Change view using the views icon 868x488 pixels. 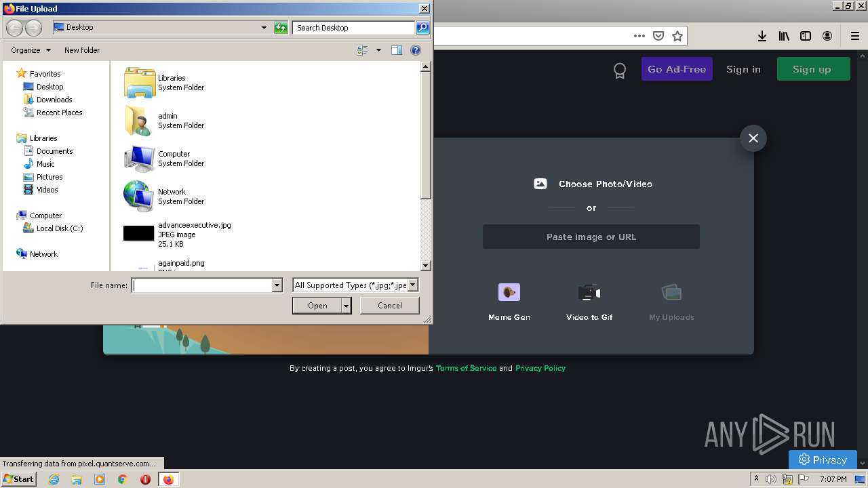[362, 50]
